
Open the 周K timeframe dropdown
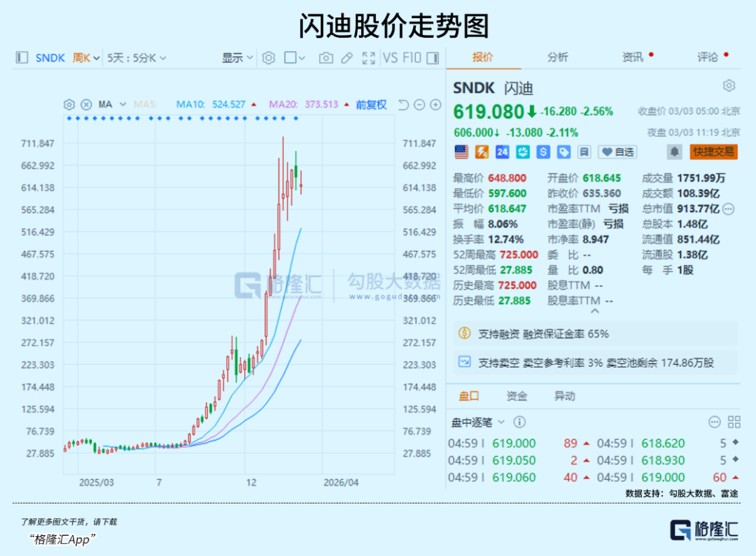(84, 57)
